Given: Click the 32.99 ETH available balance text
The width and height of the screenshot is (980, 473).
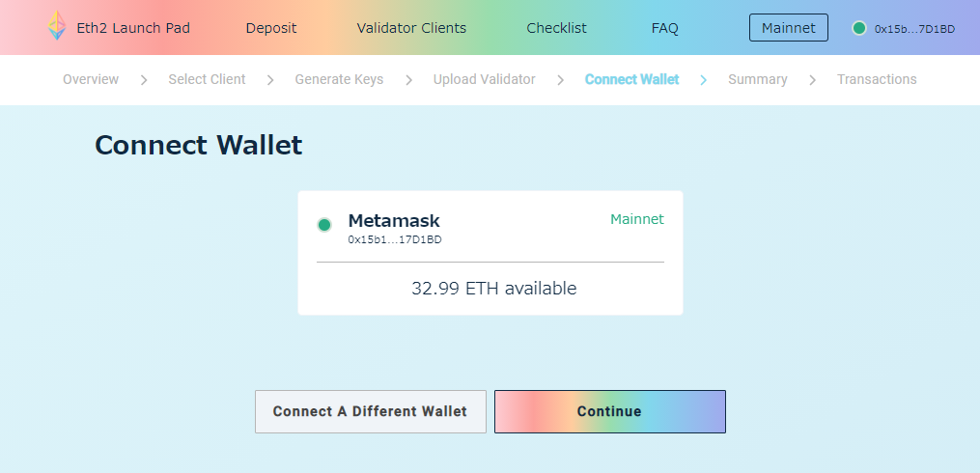Looking at the screenshot, I should [x=493, y=288].
